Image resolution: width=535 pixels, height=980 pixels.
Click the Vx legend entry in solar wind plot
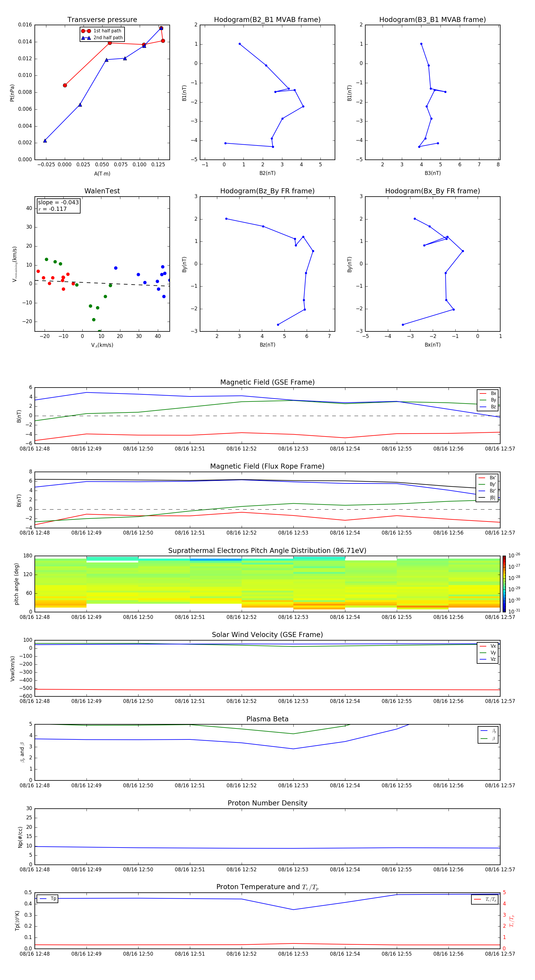point(488,646)
